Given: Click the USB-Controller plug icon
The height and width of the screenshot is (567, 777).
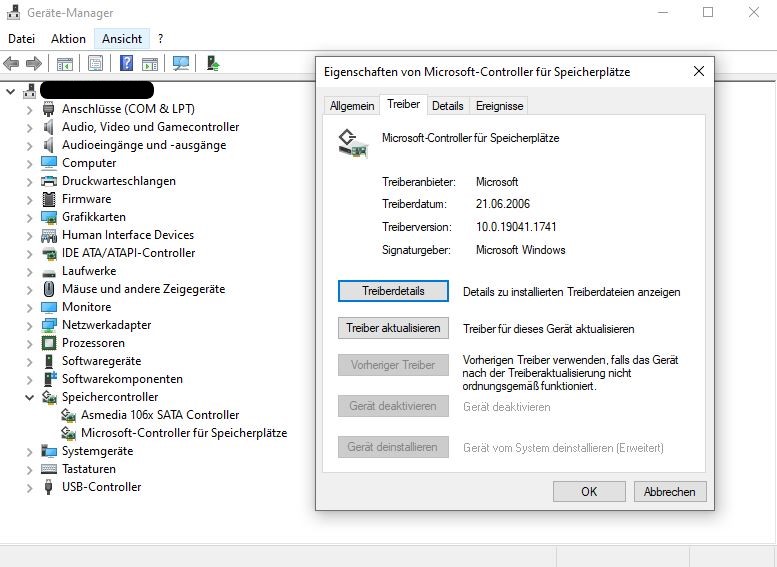Looking at the screenshot, I should coord(49,487).
